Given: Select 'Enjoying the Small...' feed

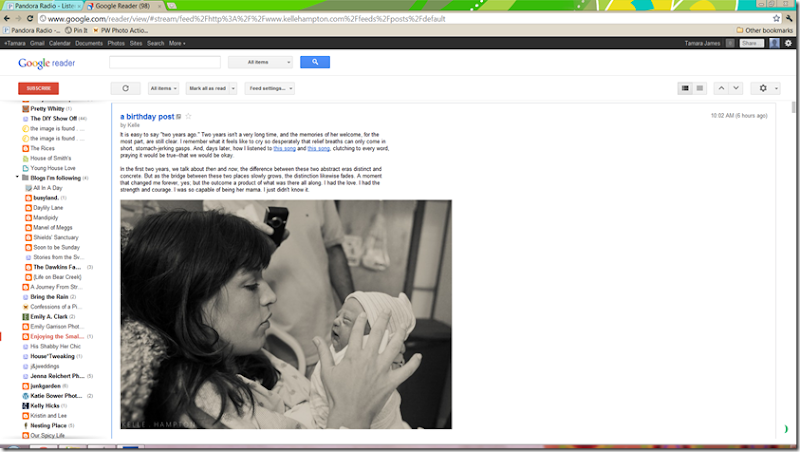Looking at the screenshot, I should (x=58, y=337).
